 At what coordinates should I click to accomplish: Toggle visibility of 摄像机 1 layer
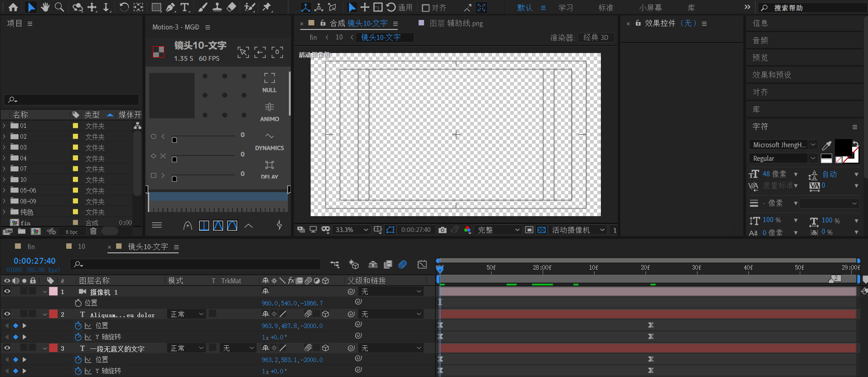coord(7,291)
